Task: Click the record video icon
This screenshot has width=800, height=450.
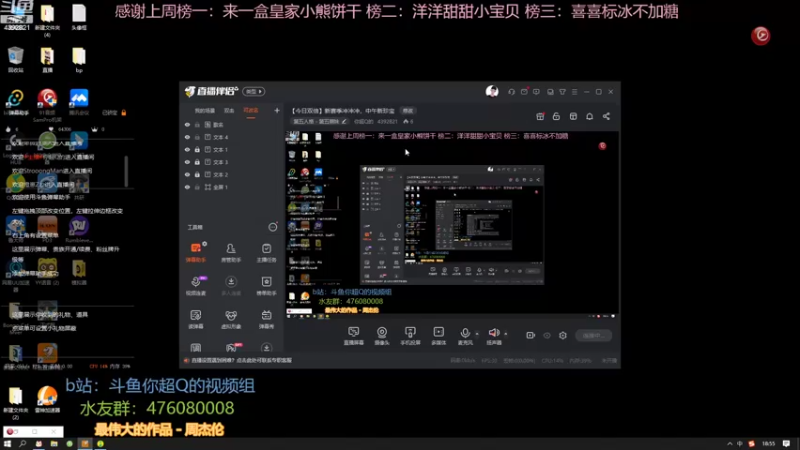Action: [531, 335]
